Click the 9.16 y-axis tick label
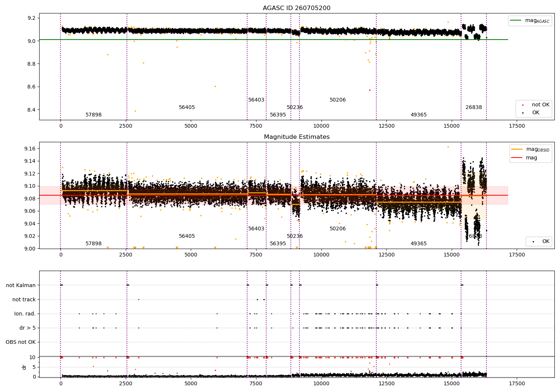 coord(30,149)
